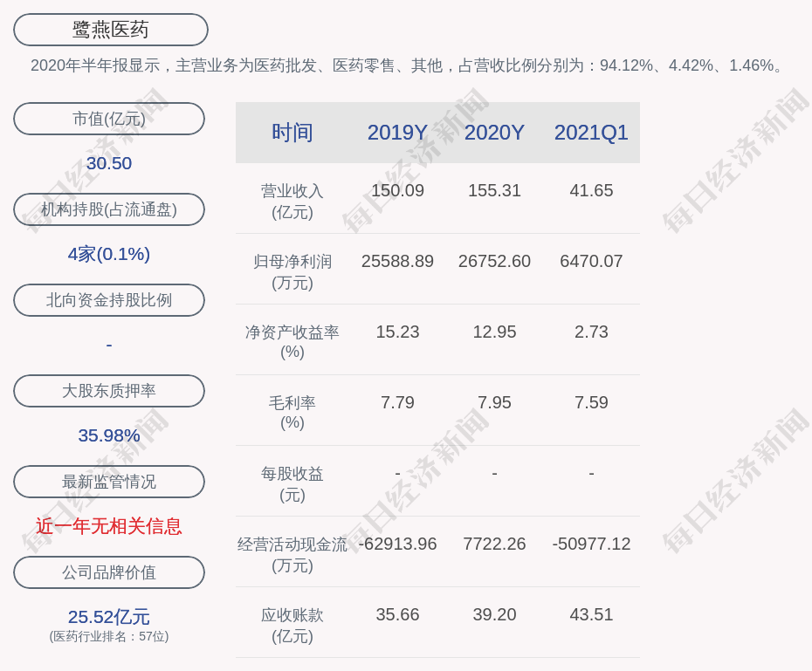Click the 经营活动现金流(万元) row label
The width and height of the screenshot is (812, 671).
[x=292, y=555]
